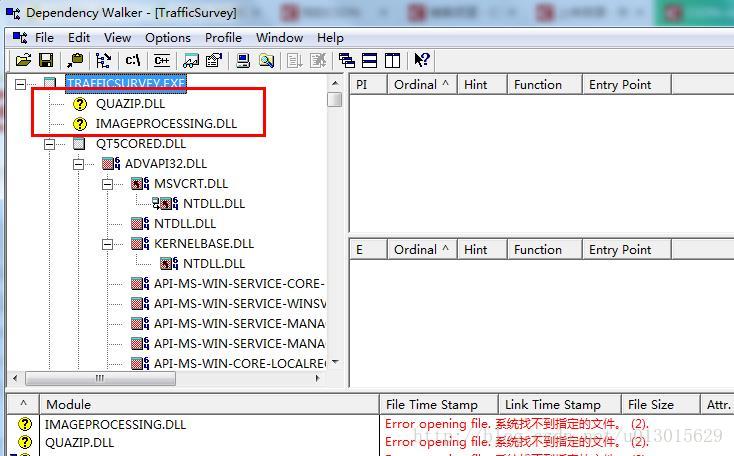Click the module icon beside KERNELBASE.DLL
The image size is (734, 456).
point(140,243)
